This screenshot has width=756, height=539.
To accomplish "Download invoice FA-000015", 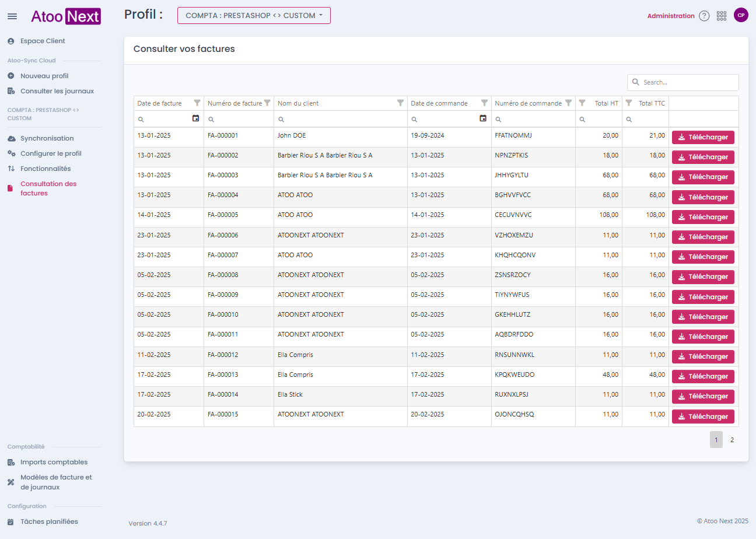I will coord(703,416).
